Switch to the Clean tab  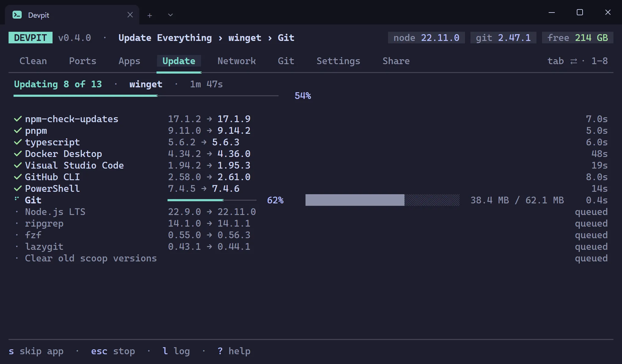coord(33,61)
